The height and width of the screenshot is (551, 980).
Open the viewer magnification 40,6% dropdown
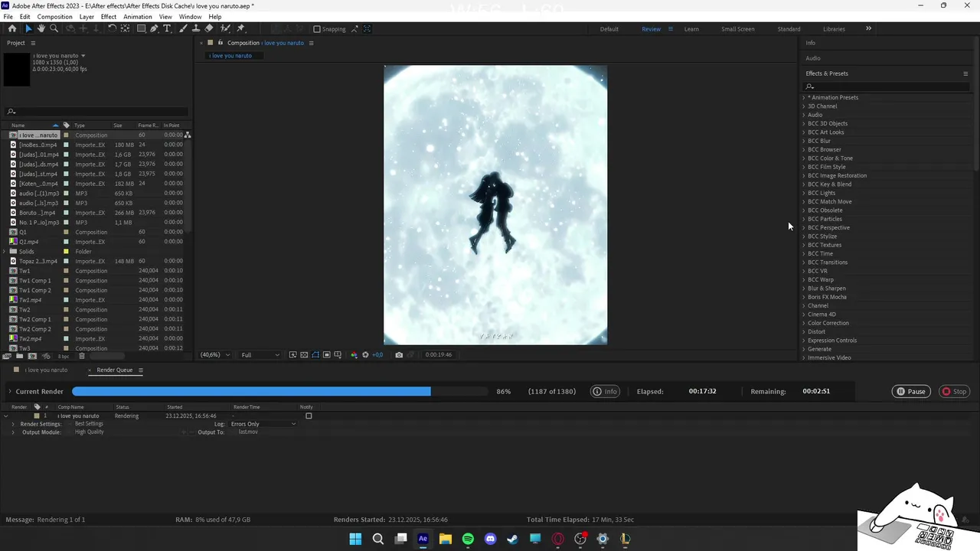point(215,354)
